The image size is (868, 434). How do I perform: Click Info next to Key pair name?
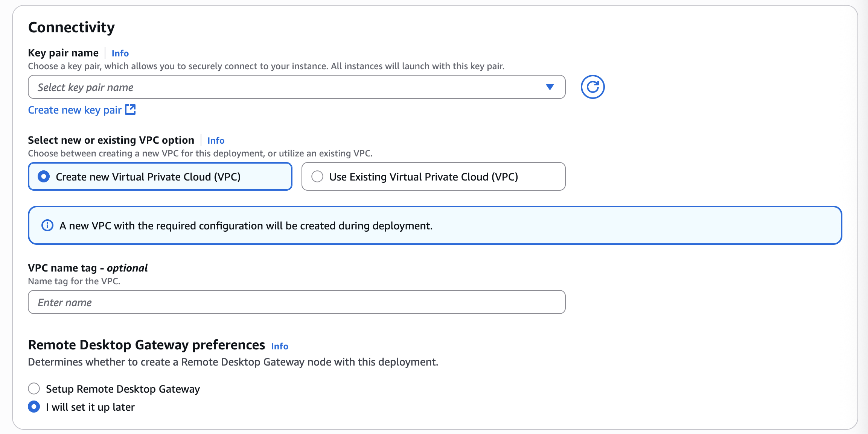120,53
